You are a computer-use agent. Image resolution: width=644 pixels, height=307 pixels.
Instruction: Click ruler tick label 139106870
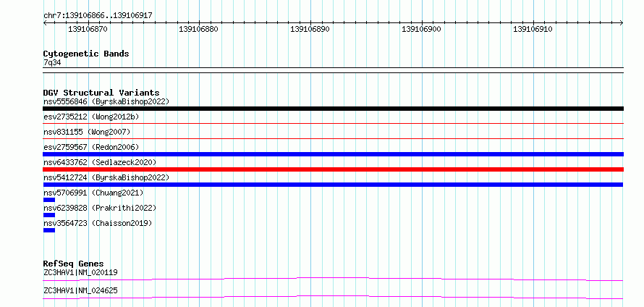[x=88, y=29]
